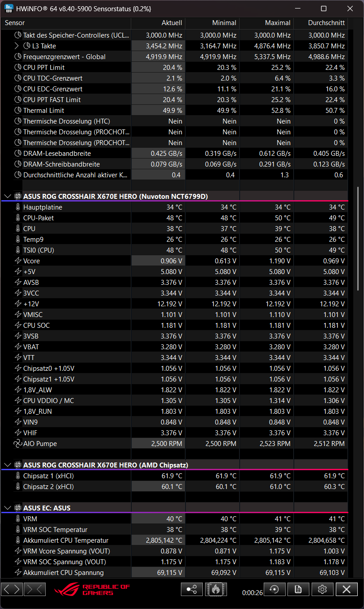This screenshot has height=609, width=364.
Task: Select the VIN9 row label
Action: [x=31, y=422]
